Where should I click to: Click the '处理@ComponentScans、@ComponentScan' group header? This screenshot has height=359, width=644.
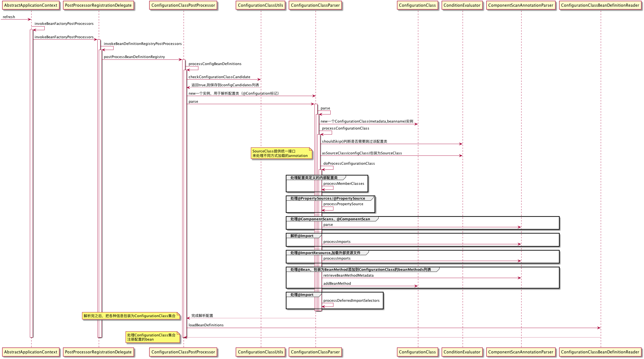click(332, 219)
